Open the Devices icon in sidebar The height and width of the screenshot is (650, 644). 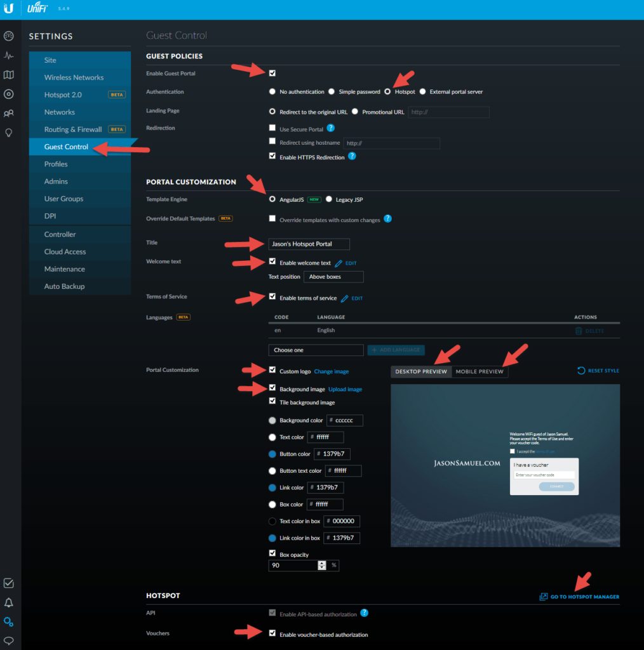(9, 94)
